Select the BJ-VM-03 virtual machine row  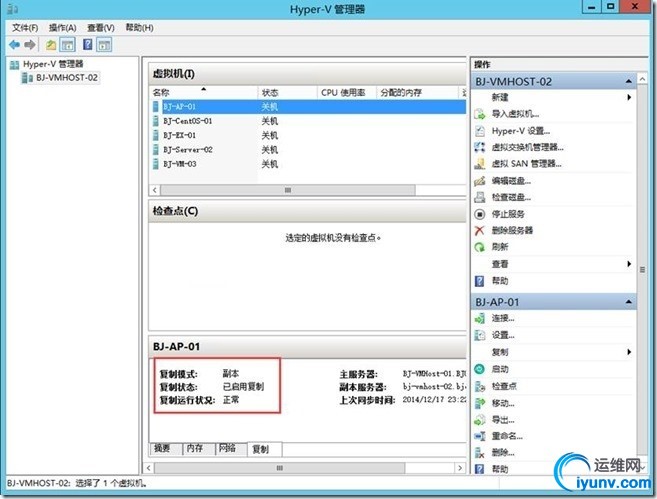[x=308, y=164]
